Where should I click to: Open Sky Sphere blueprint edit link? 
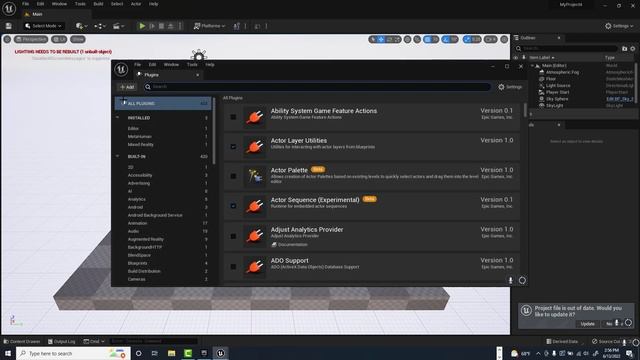619,99
